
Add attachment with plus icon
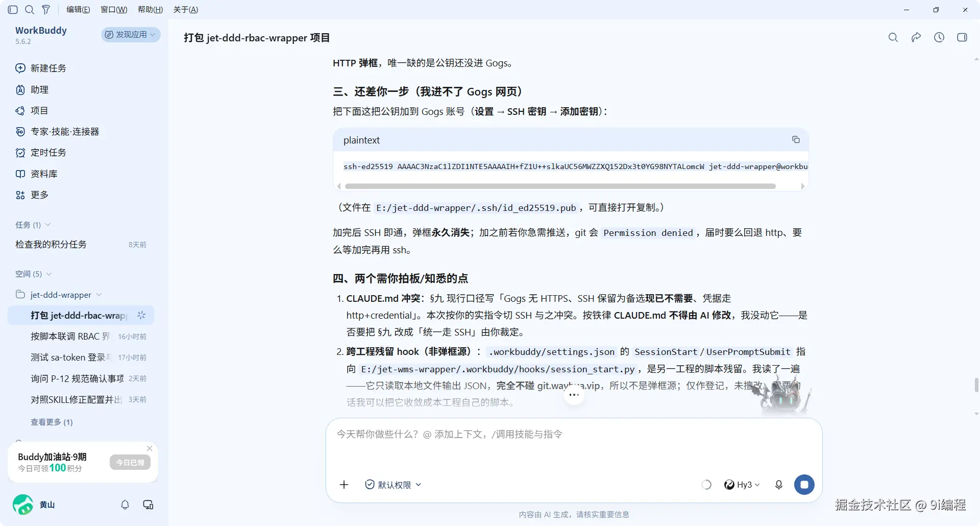pyautogui.click(x=344, y=485)
